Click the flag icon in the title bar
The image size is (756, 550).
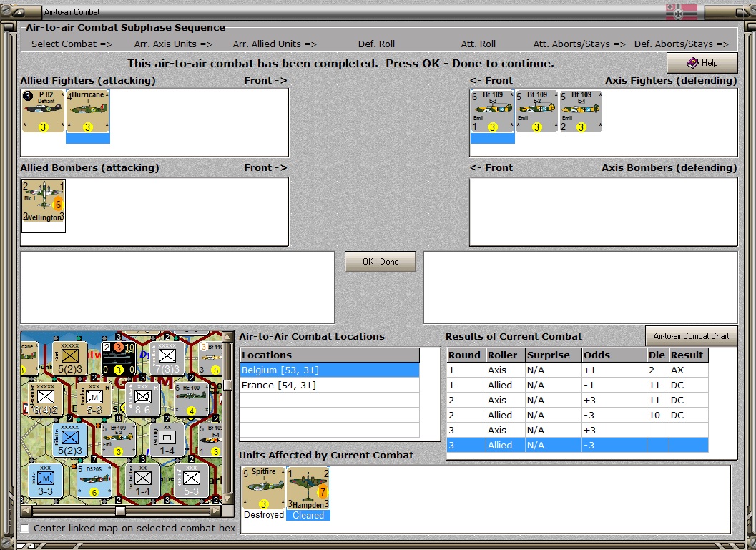coord(681,11)
